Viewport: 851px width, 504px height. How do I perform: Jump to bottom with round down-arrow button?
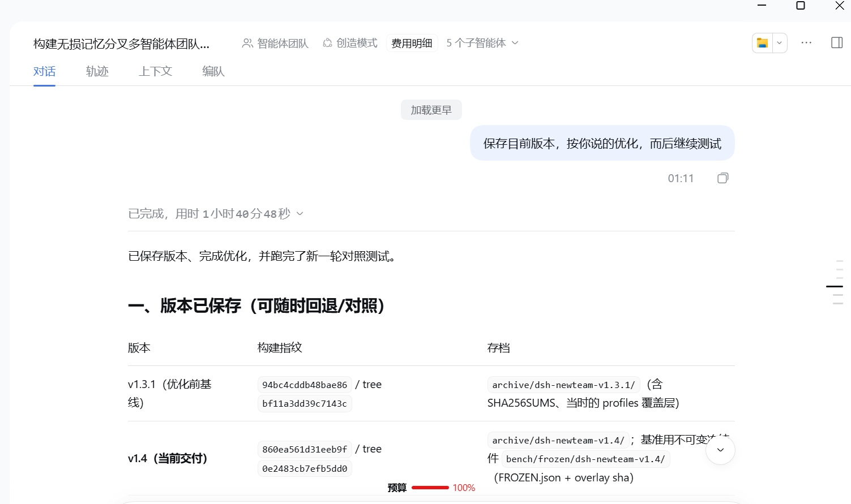pyautogui.click(x=720, y=450)
